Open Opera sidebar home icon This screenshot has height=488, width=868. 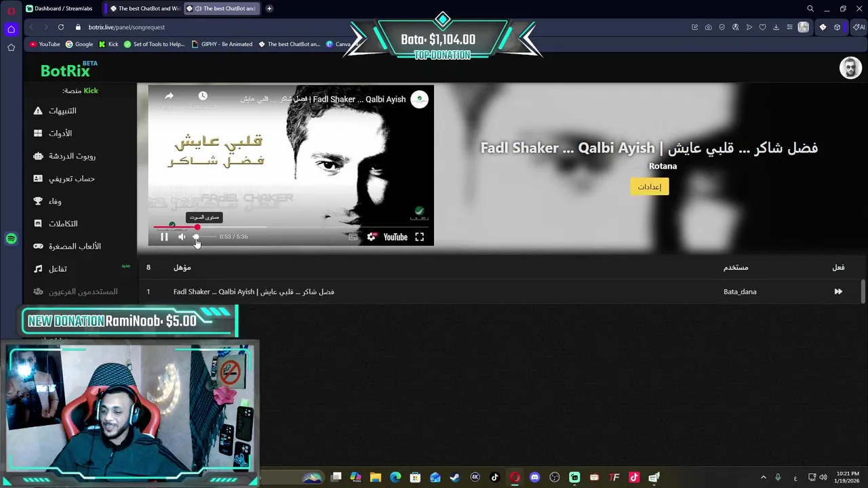point(11,29)
